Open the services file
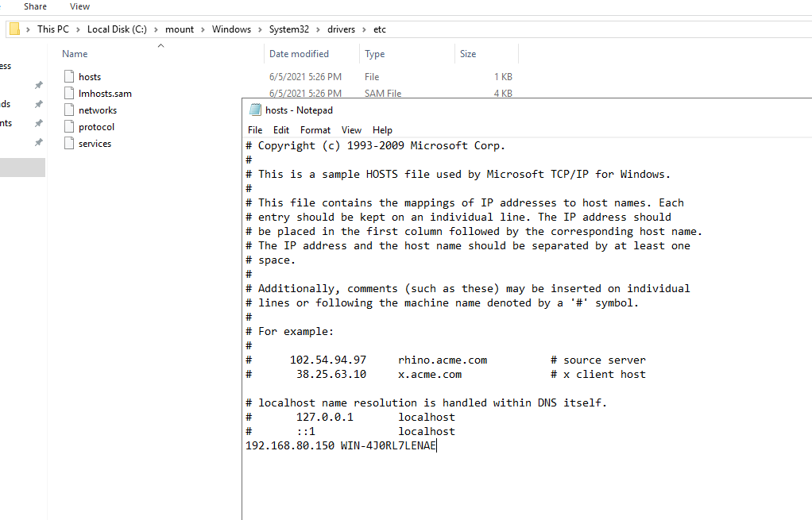 [x=94, y=143]
